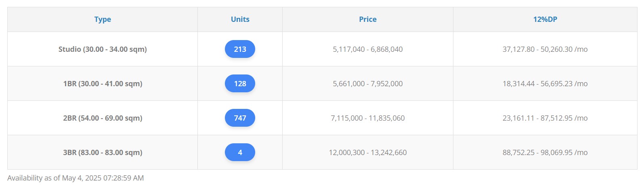Click the Studio monthly downpayment 37,127.80 - 50,260.30

545,49
